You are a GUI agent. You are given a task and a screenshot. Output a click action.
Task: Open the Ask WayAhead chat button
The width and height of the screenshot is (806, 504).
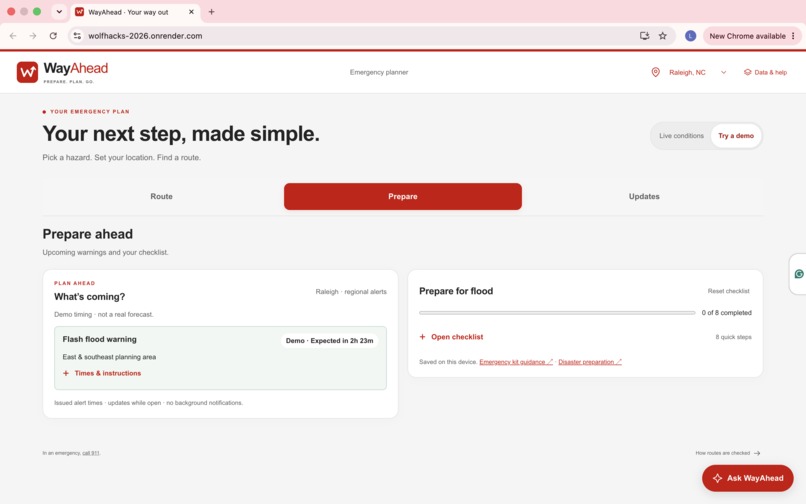point(747,478)
